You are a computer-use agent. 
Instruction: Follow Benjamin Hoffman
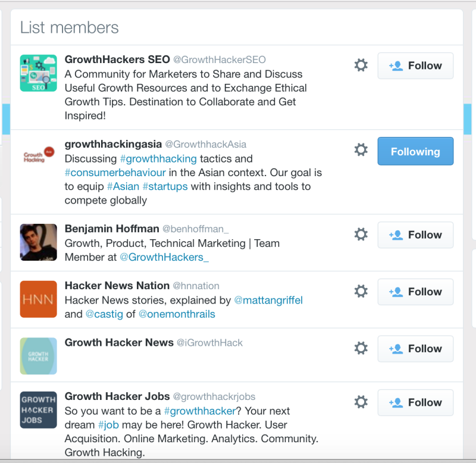[415, 235]
